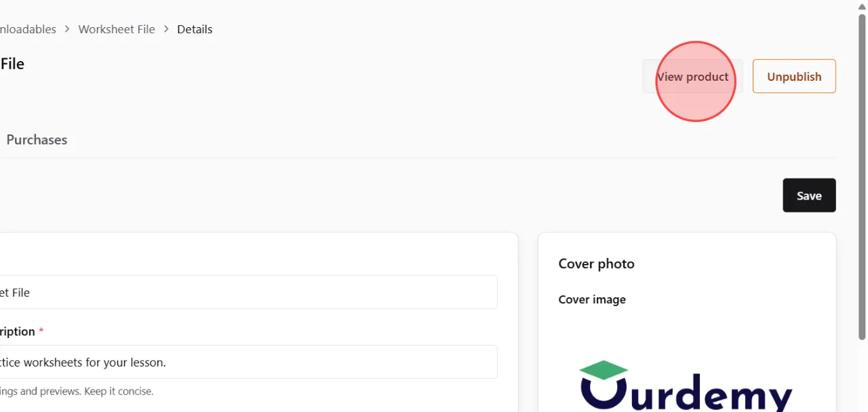Screen dimensions: 868x412
Task: Click the breadcrumb chevron before Worksheet File
Action: pyautogui.click(x=67, y=29)
